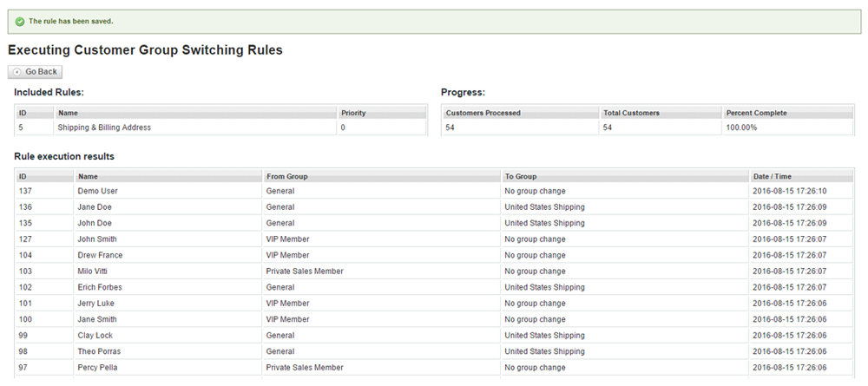Screen dimensions: 868x386
Task: Click customer ID 97 for Percy Pella
Action: pyautogui.click(x=23, y=368)
